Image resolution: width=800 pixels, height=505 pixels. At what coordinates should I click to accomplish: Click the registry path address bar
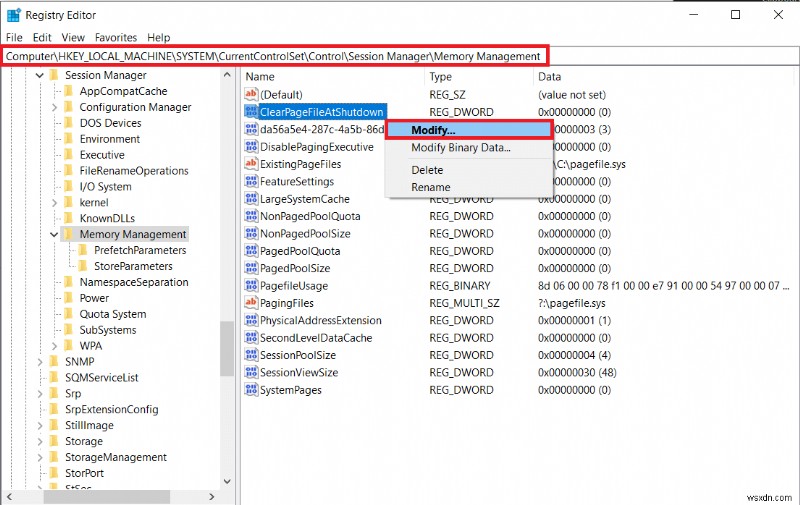(400, 56)
